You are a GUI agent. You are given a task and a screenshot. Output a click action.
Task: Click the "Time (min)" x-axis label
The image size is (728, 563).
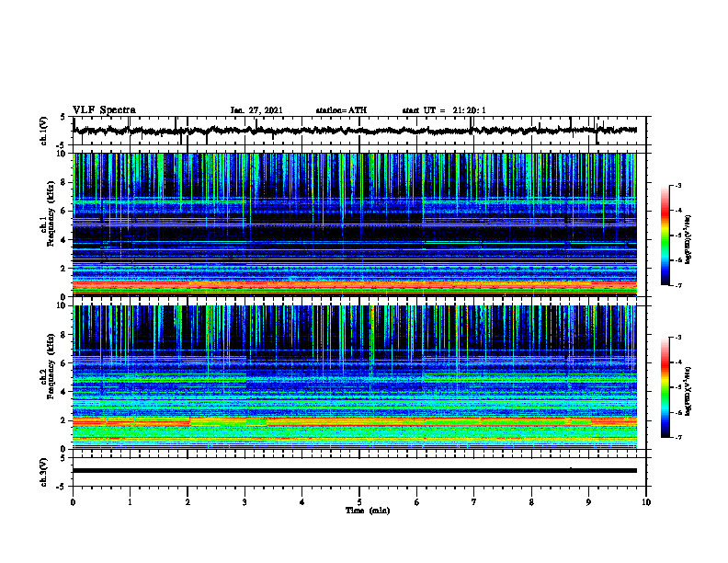(x=368, y=511)
